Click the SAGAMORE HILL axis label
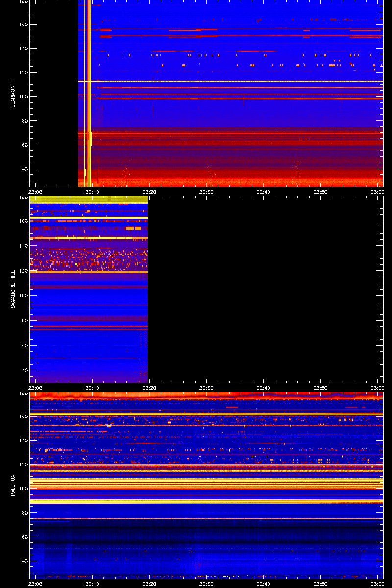392x588 pixels. coord(14,289)
